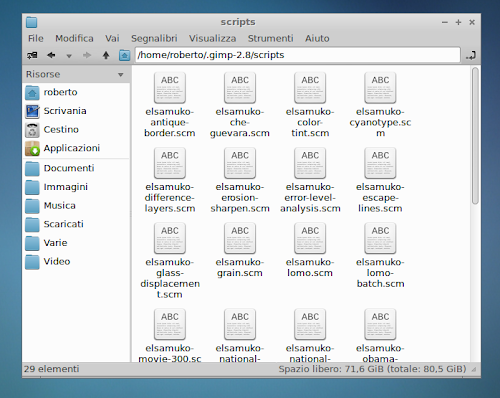Image resolution: width=500 pixels, height=398 pixels.
Task: Open the history dropdown arrow
Action: click(69, 56)
